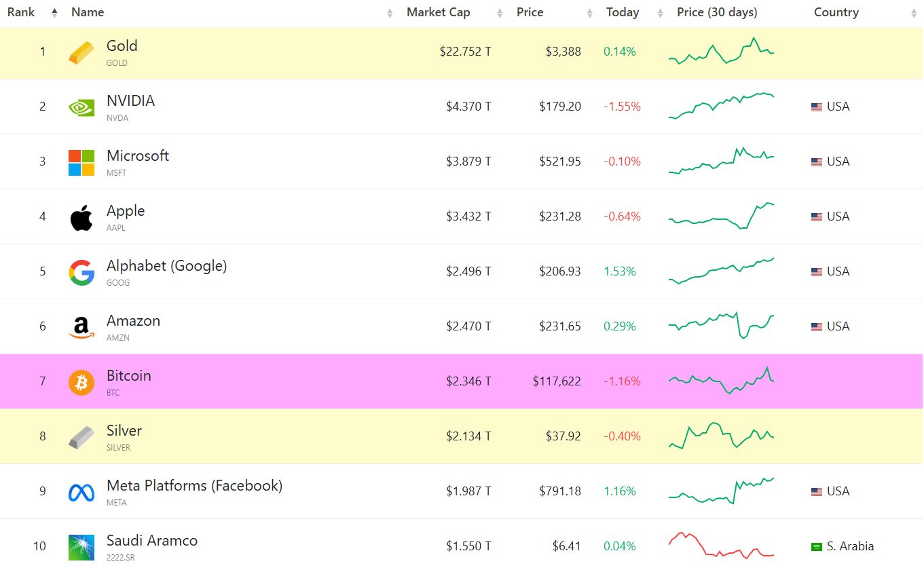Click the NVIDIA logo icon
Screen dimensions: 924x570
click(81, 107)
